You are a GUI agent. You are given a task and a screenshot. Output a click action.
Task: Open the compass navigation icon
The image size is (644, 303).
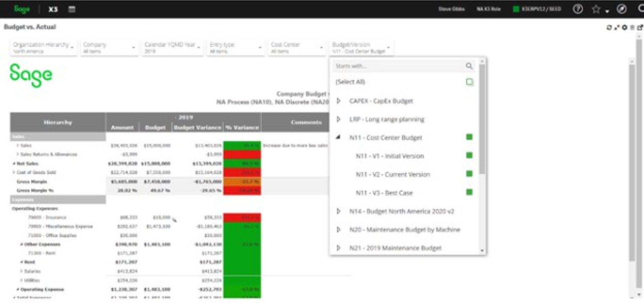coord(622,9)
